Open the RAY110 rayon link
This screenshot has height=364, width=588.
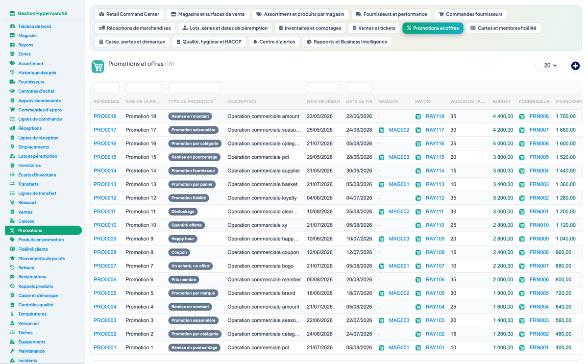[435, 225]
